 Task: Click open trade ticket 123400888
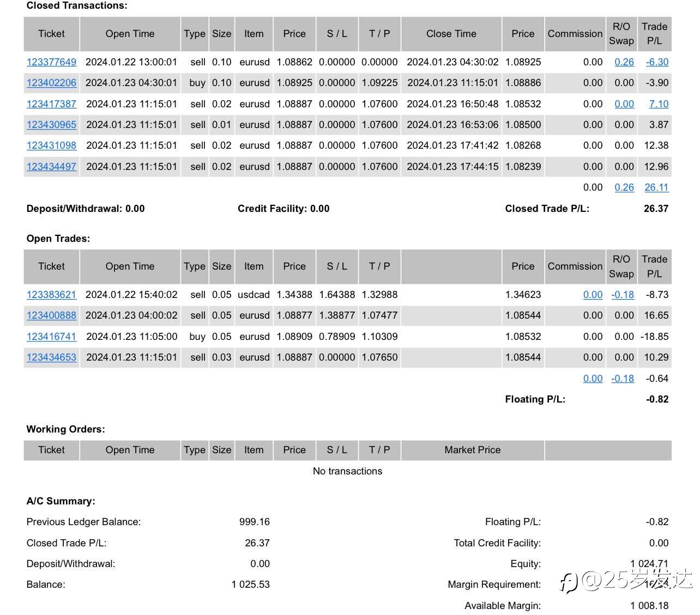point(51,315)
